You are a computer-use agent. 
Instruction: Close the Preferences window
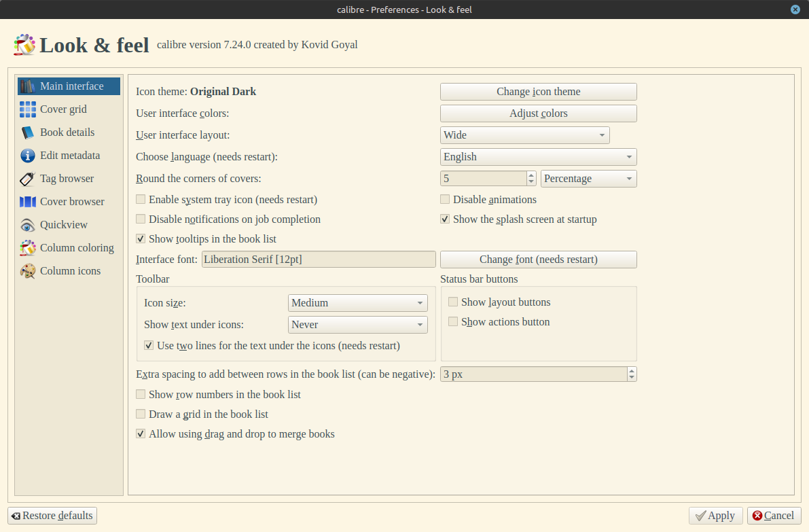pos(795,10)
